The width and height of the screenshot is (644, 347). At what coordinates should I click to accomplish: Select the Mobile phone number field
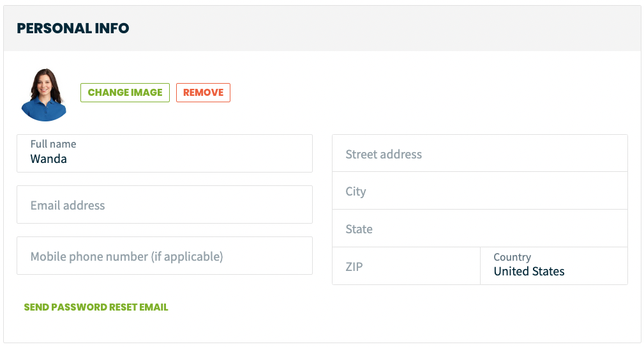point(165,256)
